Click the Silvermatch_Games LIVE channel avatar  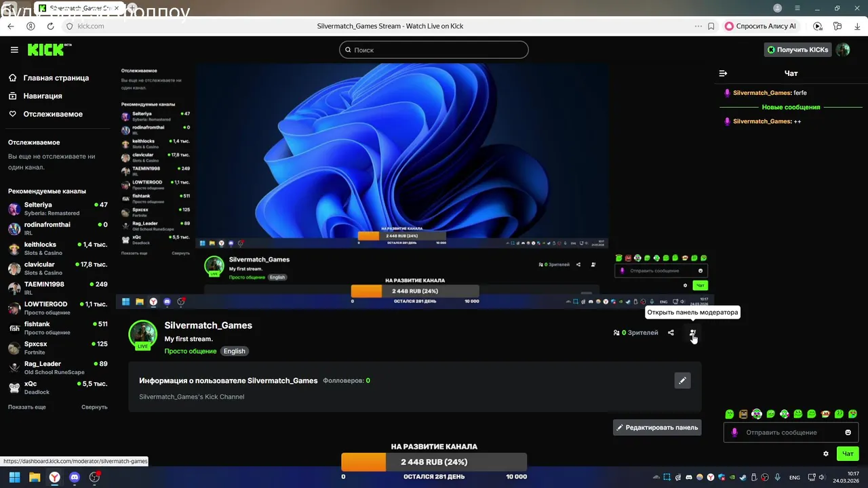click(x=143, y=335)
